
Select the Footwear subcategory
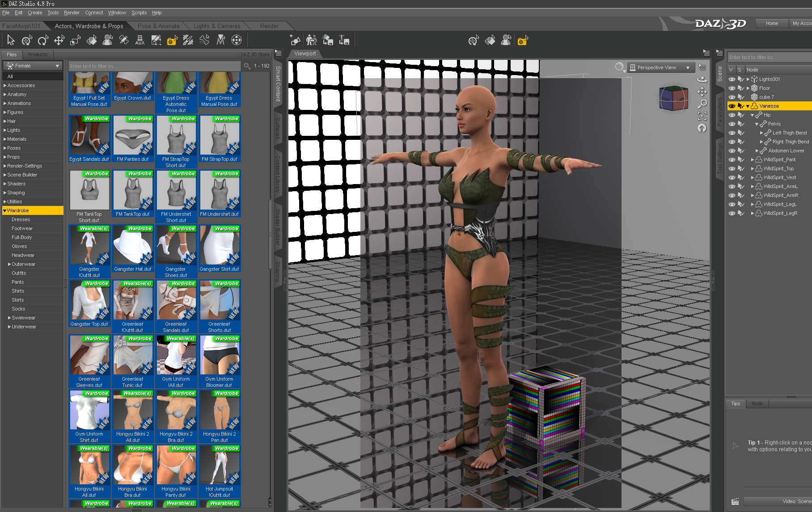pyautogui.click(x=22, y=228)
